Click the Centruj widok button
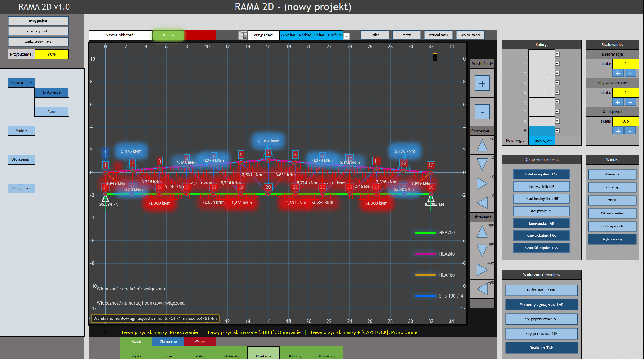Screen dimensions: 644x359 pyautogui.click(x=612, y=226)
